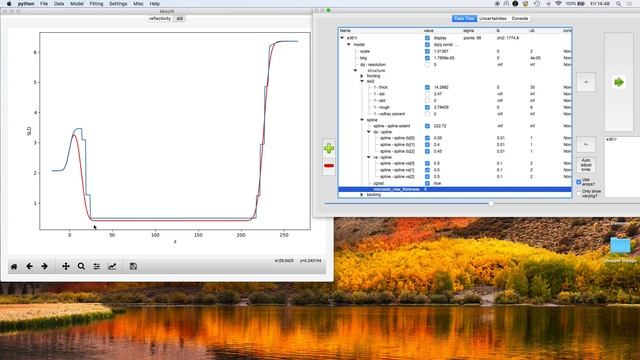640x360 pixels.
Task: Click the scale value 1.01367
Action: (441, 51)
